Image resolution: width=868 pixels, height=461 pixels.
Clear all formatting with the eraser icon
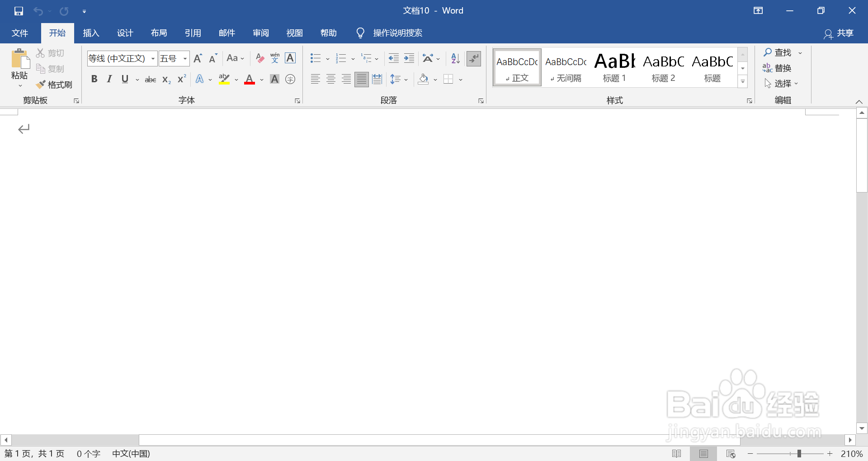(259, 58)
